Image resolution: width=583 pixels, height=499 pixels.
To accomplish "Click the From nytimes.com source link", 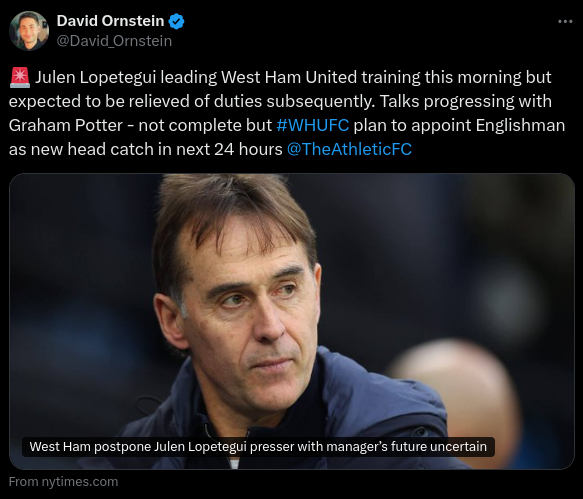I will (64, 482).
